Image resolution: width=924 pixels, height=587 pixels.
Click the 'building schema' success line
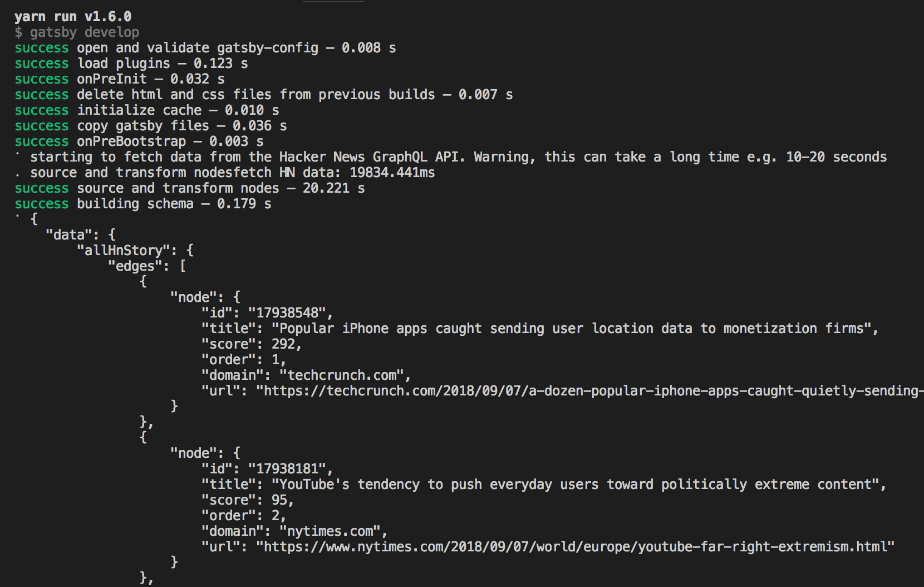[x=143, y=204]
